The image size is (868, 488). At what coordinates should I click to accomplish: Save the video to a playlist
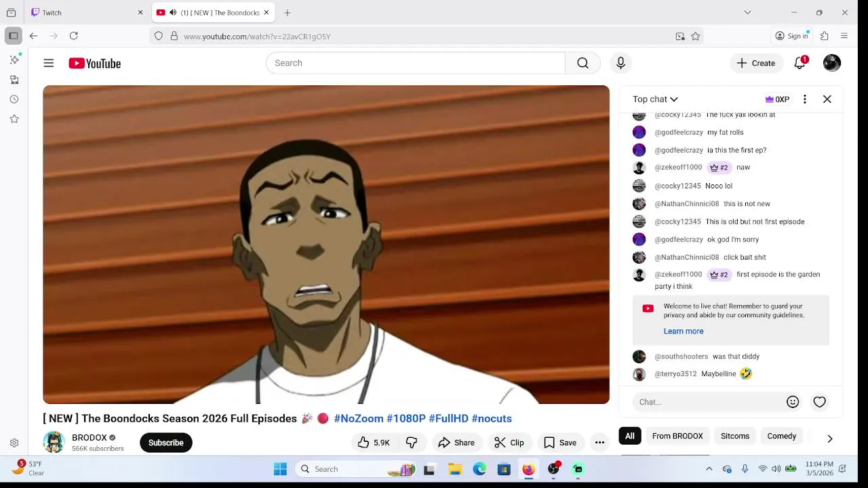[560, 443]
